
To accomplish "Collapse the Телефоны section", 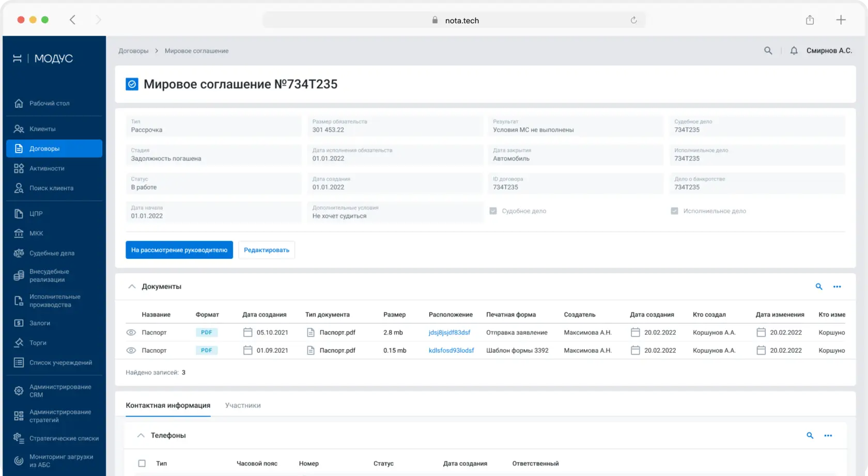I will tap(141, 436).
